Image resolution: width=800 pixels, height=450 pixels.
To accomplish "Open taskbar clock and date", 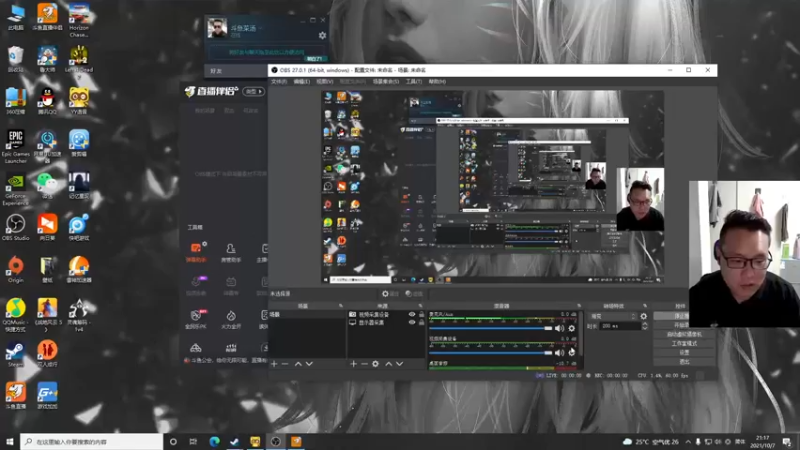I will coord(762,441).
